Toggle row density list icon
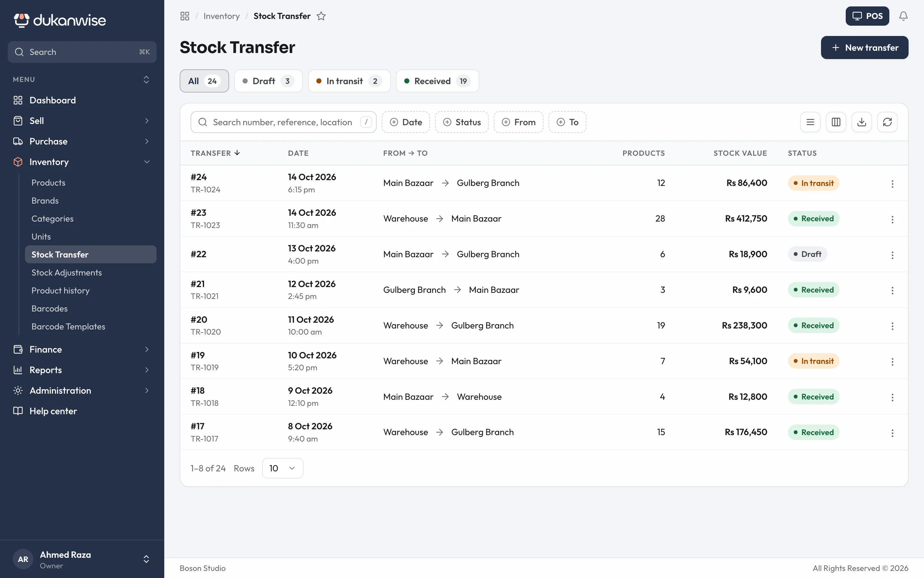Image resolution: width=924 pixels, height=578 pixels. coord(810,122)
